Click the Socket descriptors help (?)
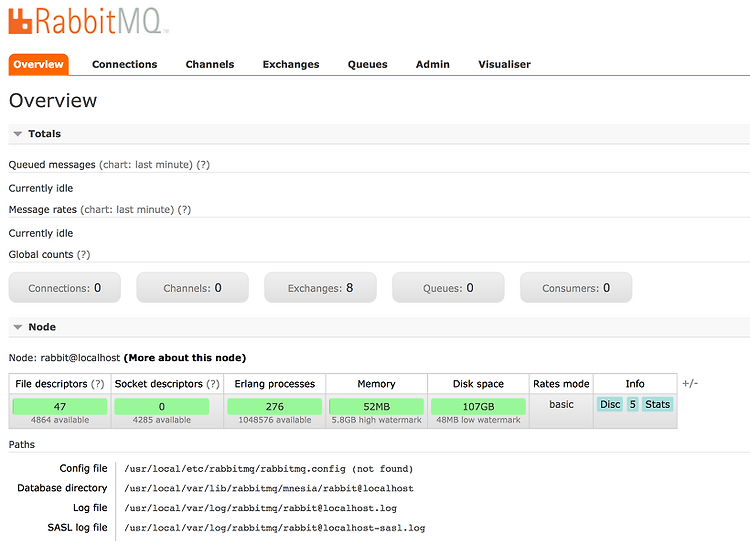Image resolution: width=750 pixels, height=545 pixels. click(213, 384)
